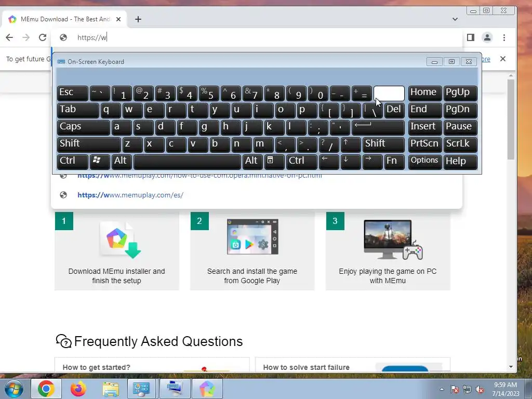Open the Chrome profile avatar
Viewport: 532px width, 399px height.
click(487, 37)
